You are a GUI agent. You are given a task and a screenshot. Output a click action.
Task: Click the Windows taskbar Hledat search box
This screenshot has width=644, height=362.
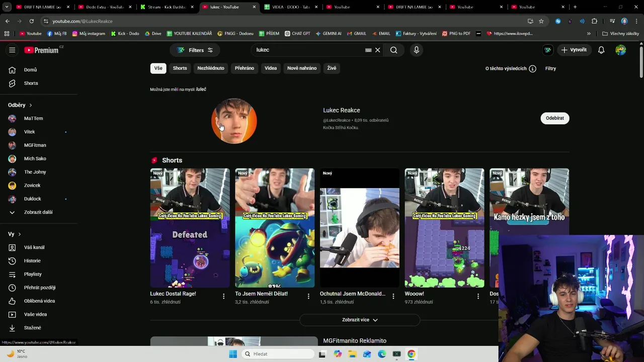click(x=278, y=354)
